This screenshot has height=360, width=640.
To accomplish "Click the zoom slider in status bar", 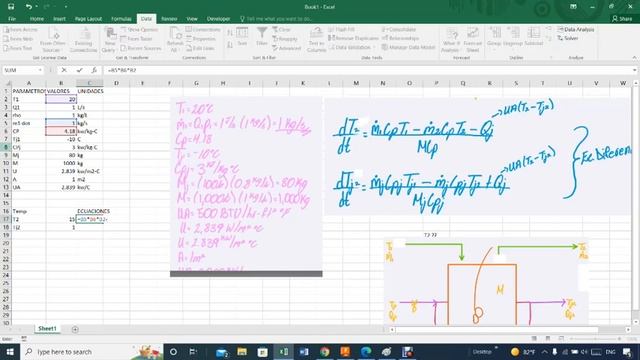I will 595,338.
